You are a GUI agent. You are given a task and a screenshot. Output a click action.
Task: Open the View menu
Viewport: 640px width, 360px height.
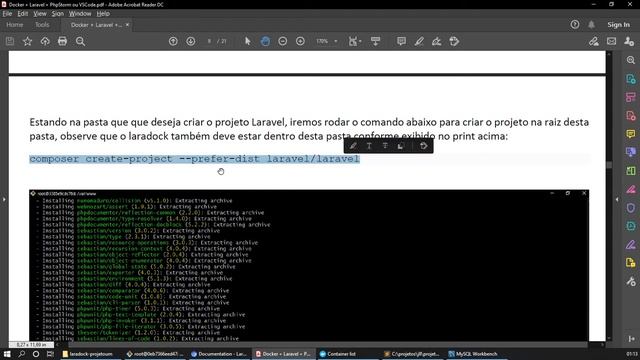40,13
